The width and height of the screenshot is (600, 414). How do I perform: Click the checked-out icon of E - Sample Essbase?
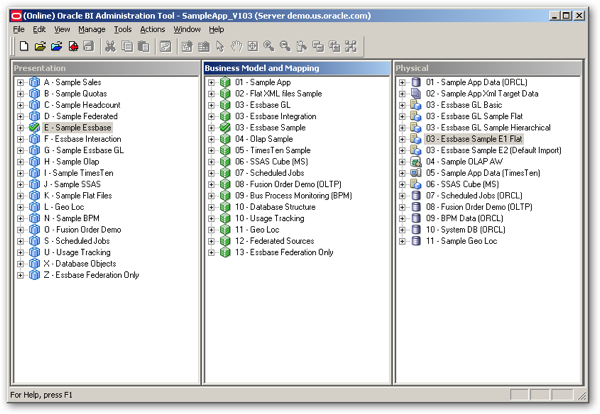coord(34,127)
